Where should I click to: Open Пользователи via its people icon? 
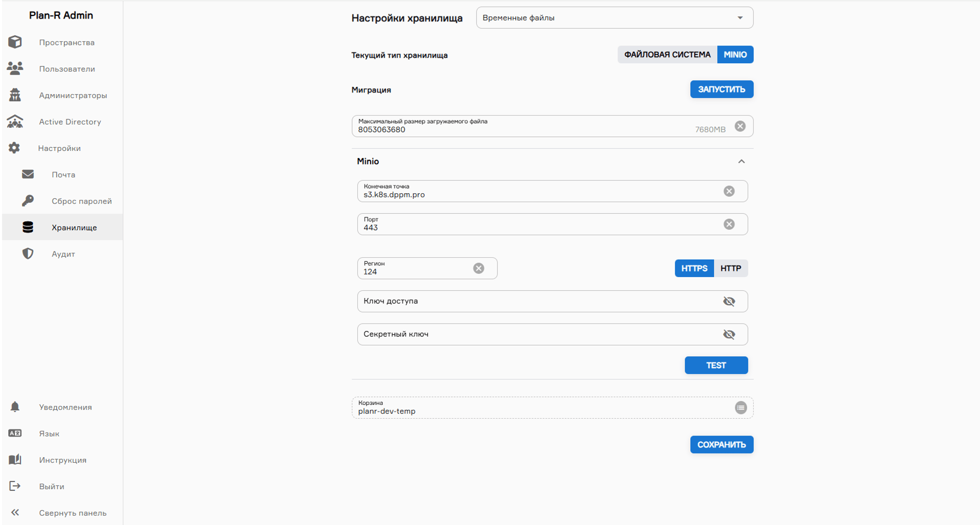pos(15,69)
